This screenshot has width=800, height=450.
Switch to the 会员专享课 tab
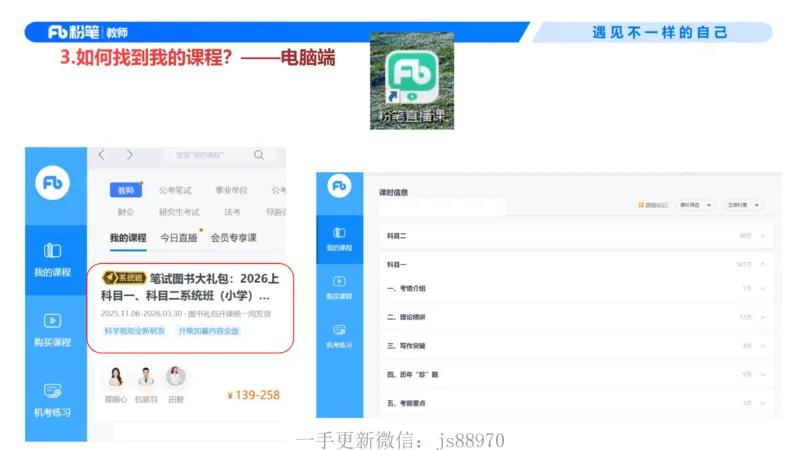click(x=234, y=238)
